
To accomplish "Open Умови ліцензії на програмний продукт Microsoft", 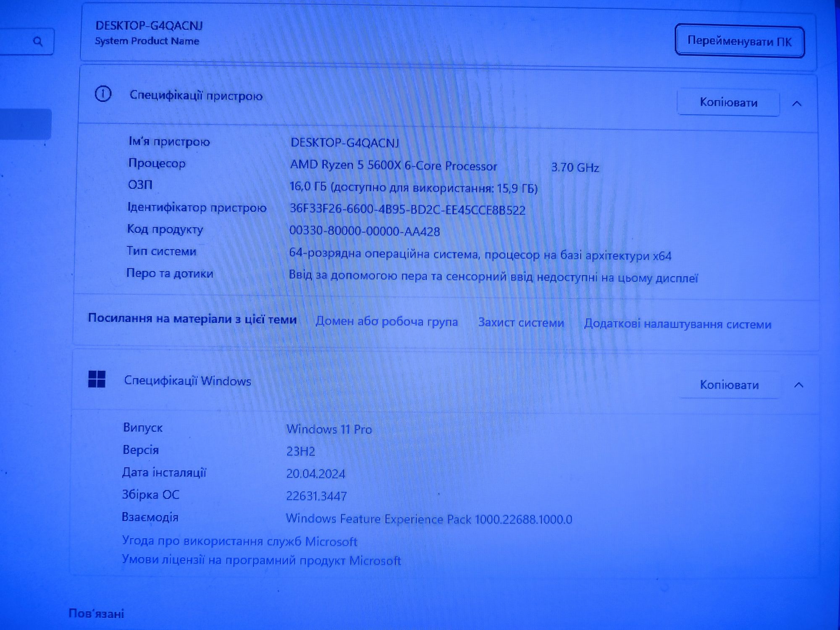I will coord(261,560).
